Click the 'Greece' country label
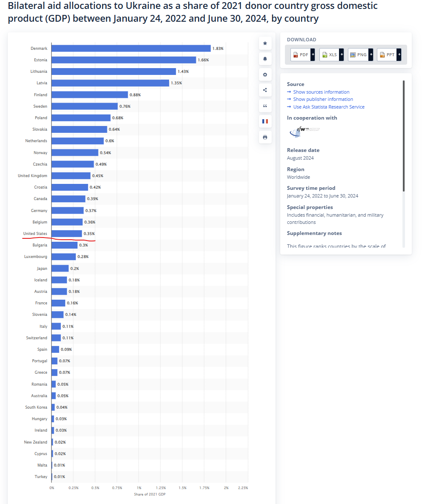The image size is (428, 504). coord(41,372)
